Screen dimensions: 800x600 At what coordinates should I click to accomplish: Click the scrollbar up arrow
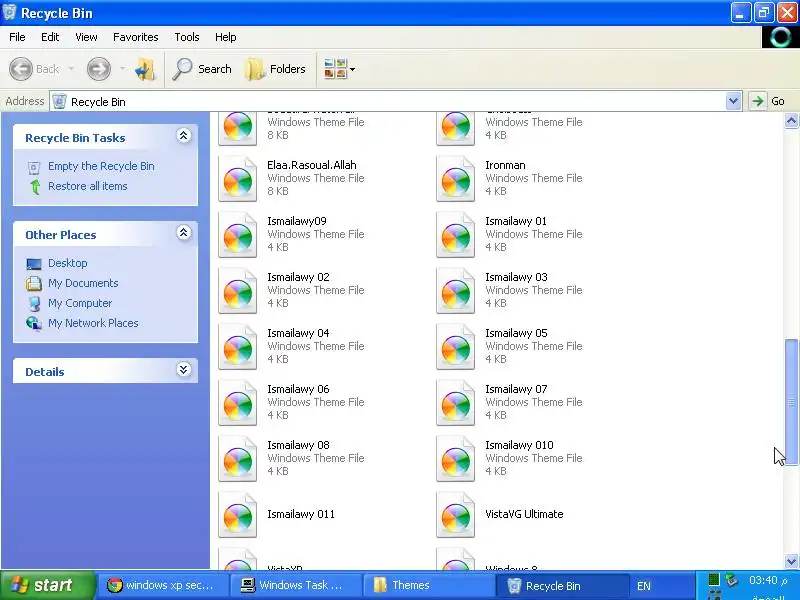click(x=791, y=121)
